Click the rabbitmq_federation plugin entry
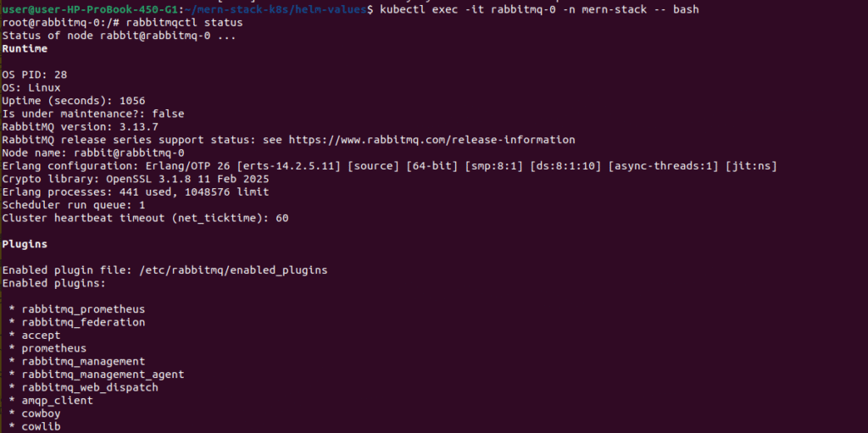868x433 pixels. click(x=83, y=322)
